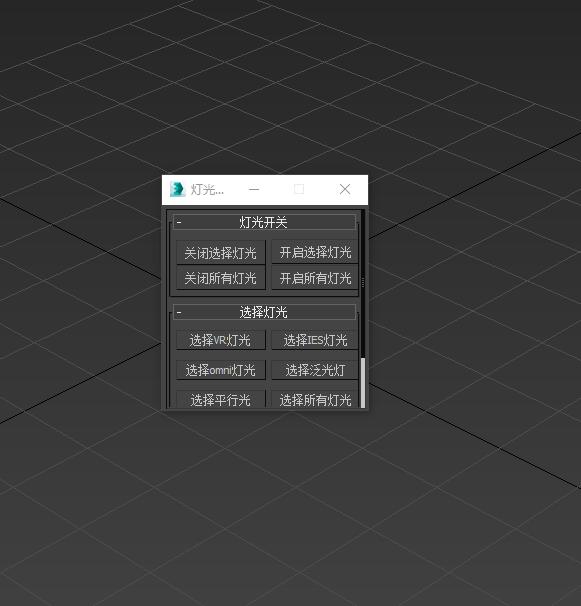Select all lights with 选择所有灯光
This screenshot has height=606, width=581.
pyautogui.click(x=315, y=399)
